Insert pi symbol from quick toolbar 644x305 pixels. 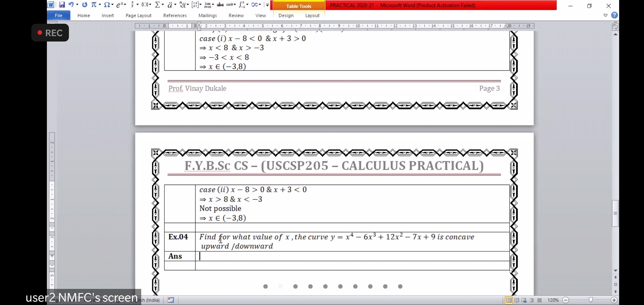point(93,5)
